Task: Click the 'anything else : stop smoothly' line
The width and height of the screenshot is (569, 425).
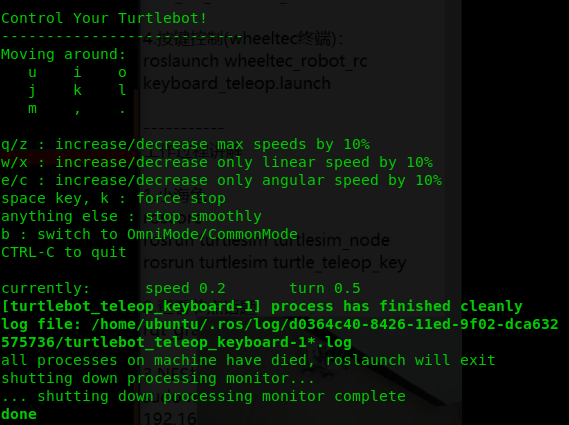Action: (x=131, y=216)
